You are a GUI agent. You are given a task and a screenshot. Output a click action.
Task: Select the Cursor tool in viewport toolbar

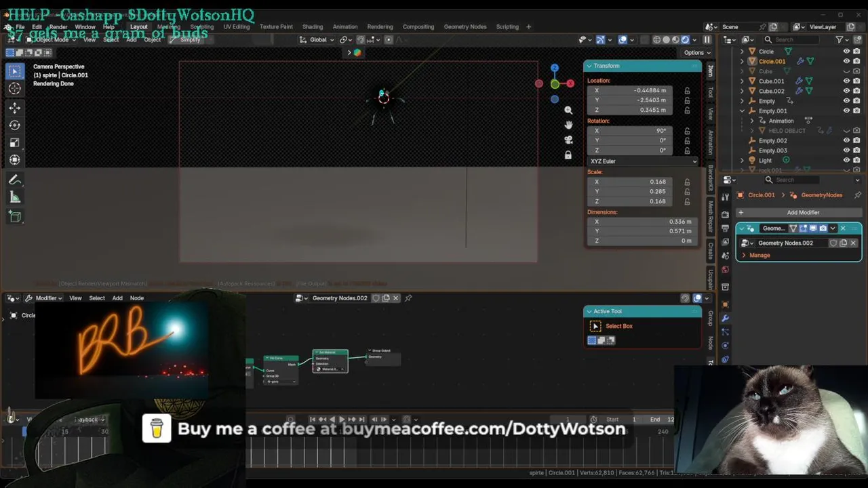[15, 88]
